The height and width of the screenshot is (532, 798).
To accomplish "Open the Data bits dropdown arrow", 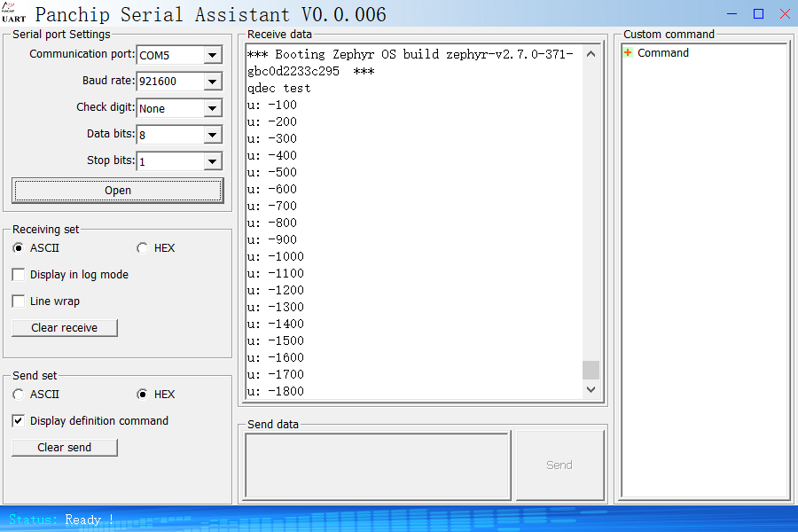I will pos(213,135).
